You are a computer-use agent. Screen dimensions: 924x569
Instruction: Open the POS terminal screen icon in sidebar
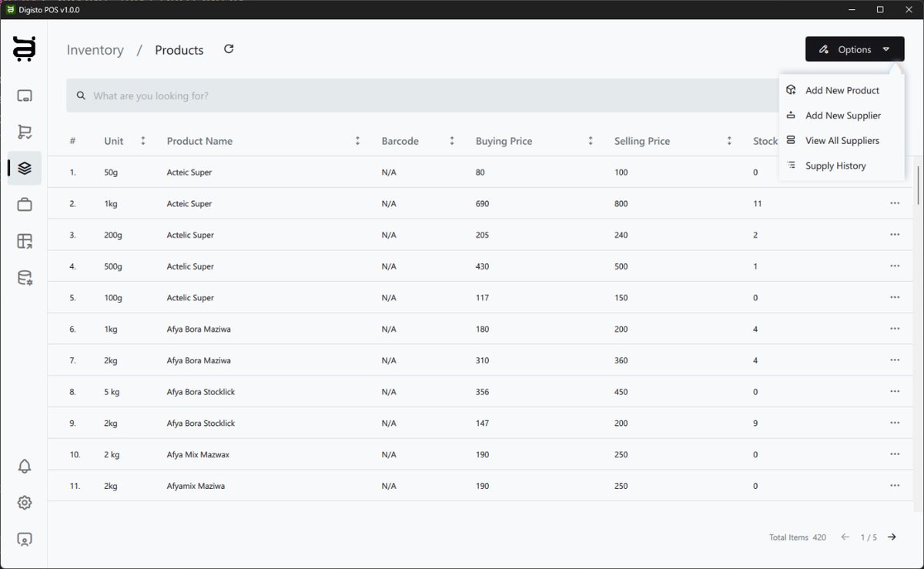pos(25,95)
